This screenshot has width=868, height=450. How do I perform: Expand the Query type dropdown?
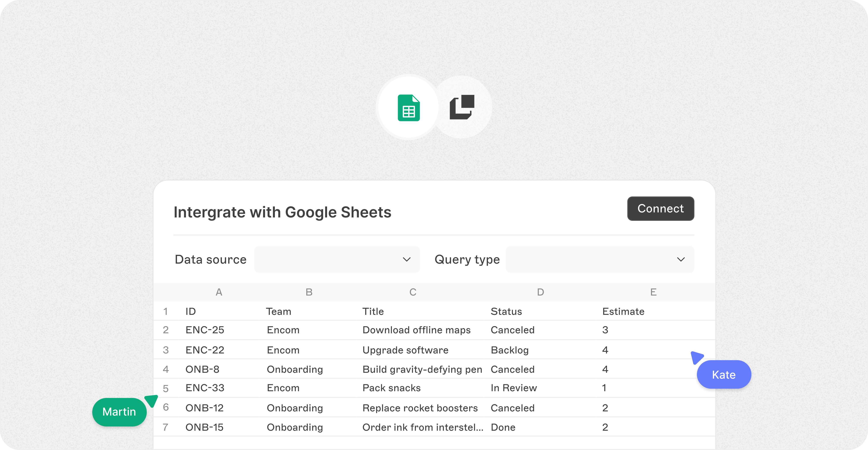point(599,259)
